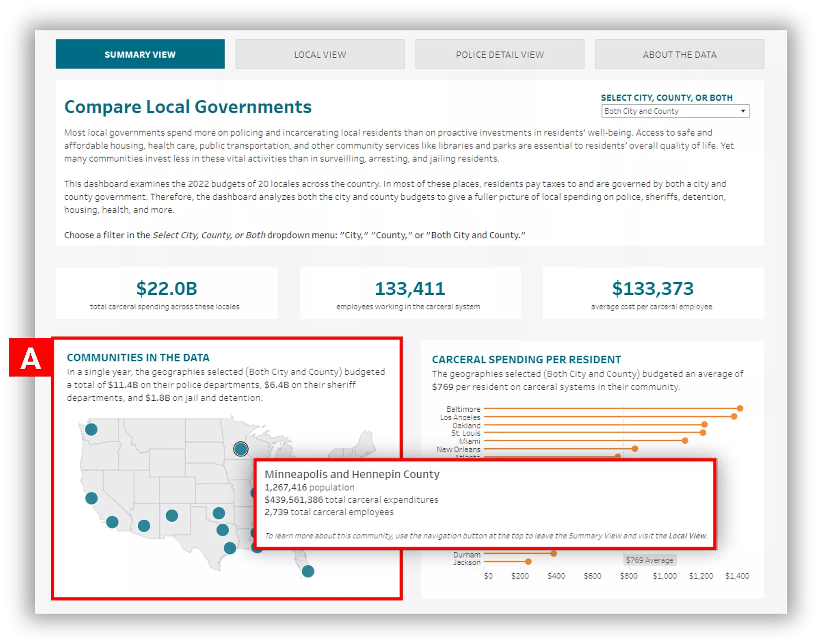The image size is (819, 644).
Task: Select the 133,411 employees figure card
Action: point(410,293)
